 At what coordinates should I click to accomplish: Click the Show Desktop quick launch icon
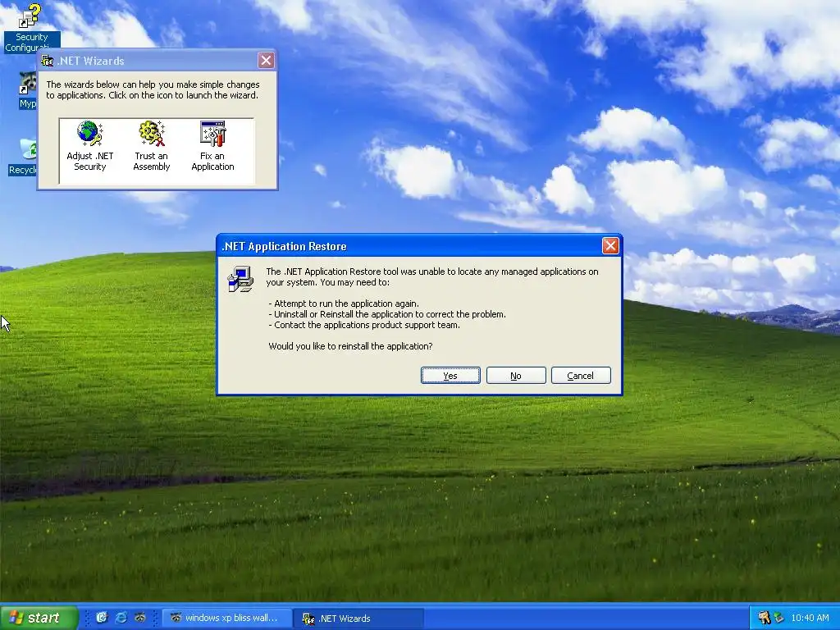[102, 618]
